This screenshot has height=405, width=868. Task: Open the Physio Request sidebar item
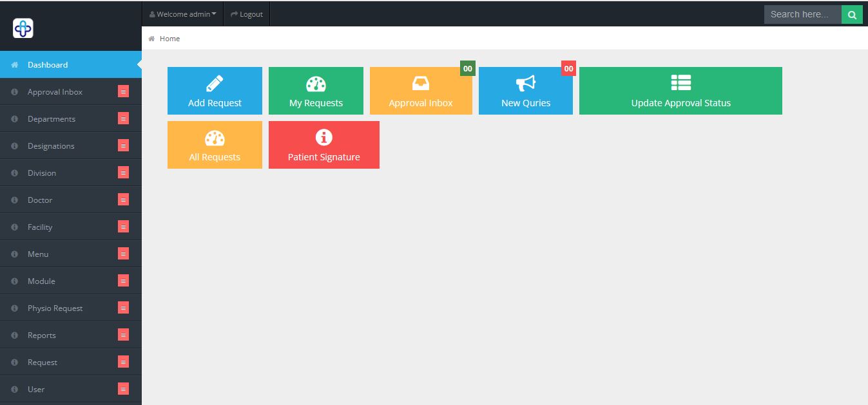(55, 308)
